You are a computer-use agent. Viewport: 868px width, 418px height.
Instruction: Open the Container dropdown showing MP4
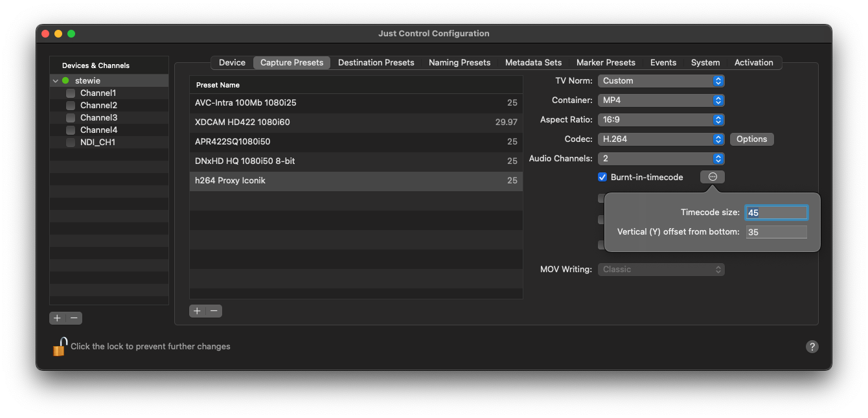point(661,100)
